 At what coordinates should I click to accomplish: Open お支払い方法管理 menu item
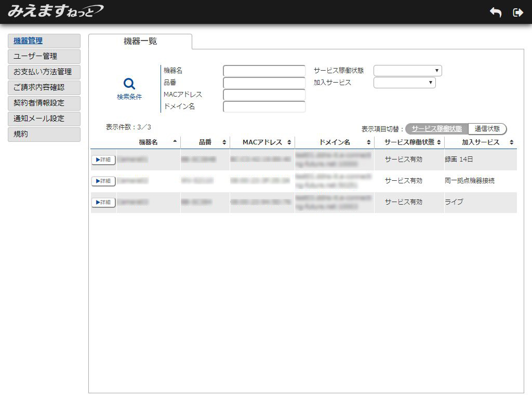pyautogui.click(x=44, y=72)
